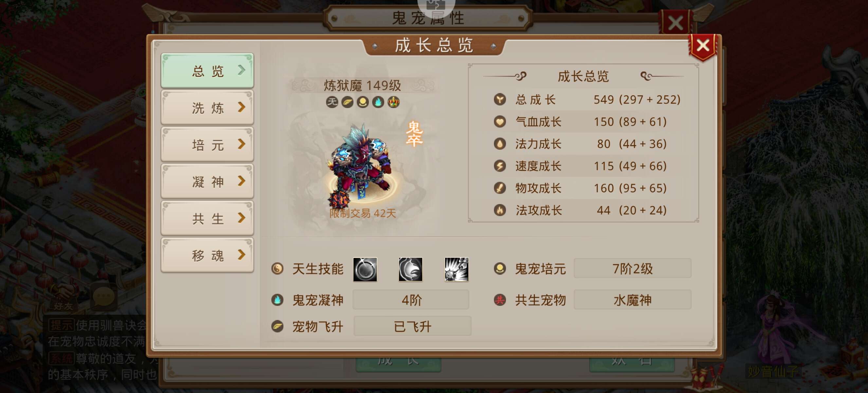Close the 成长总览 dialog

[703, 46]
